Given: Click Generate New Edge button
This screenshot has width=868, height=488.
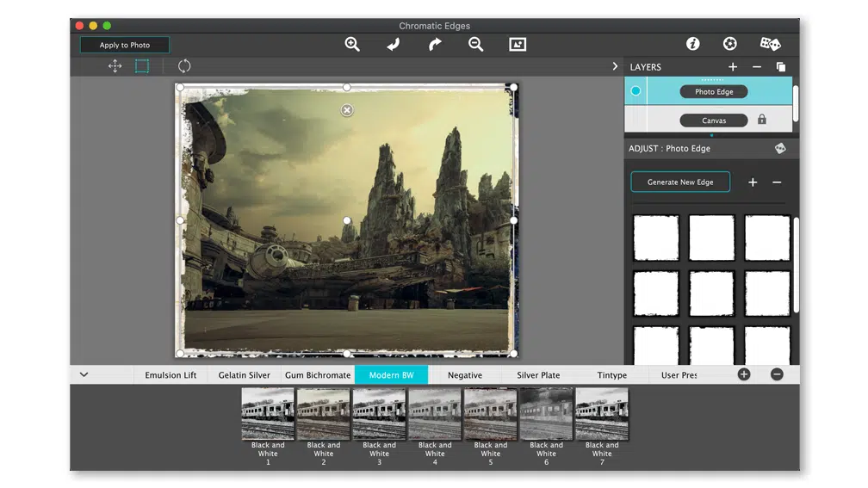Looking at the screenshot, I should [x=680, y=182].
